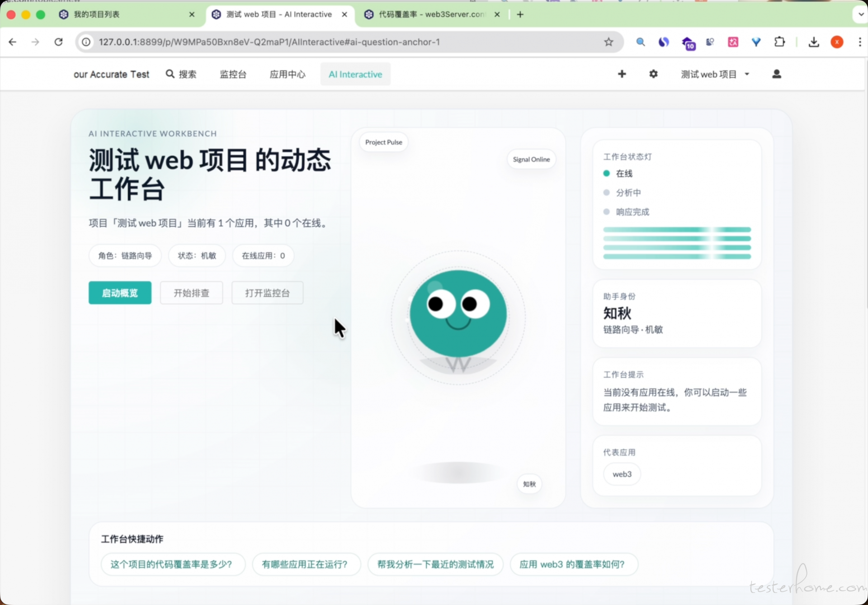Expand the 测试 web 项目 project dropdown

point(715,74)
